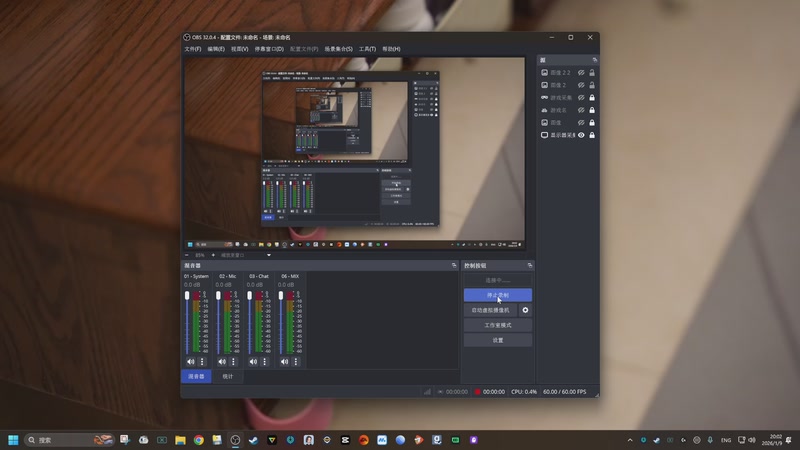Show the 图像 2 2 source
The width and height of the screenshot is (800, 450).
581,72
